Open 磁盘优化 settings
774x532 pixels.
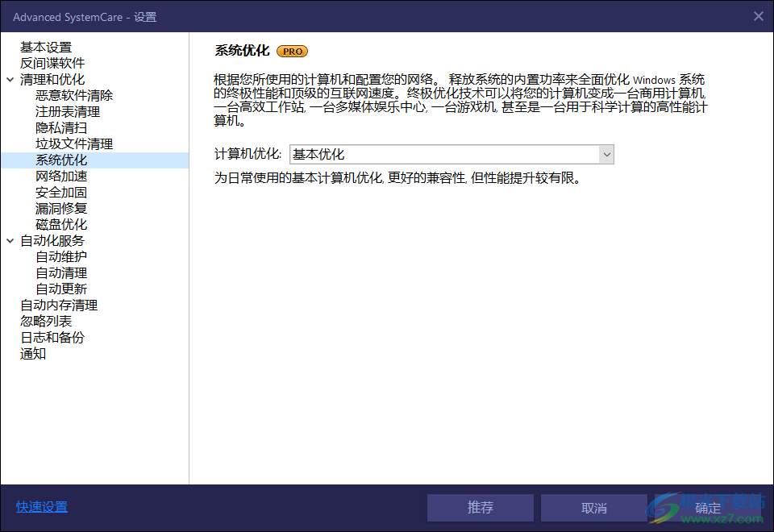[x=61, y=225]
